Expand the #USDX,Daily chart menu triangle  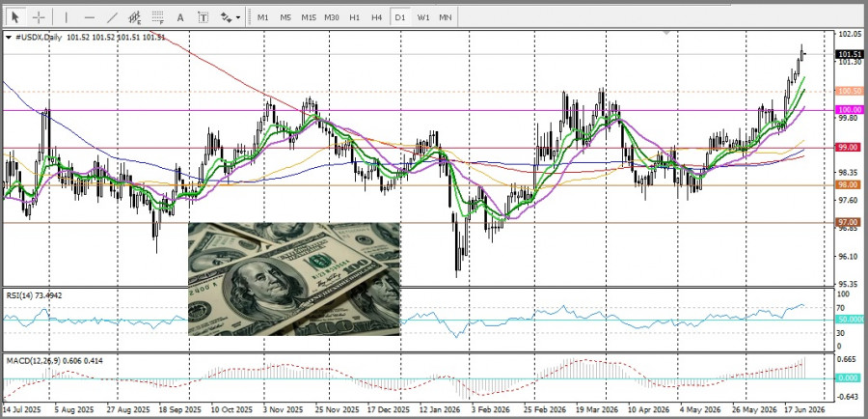[9, 37]
